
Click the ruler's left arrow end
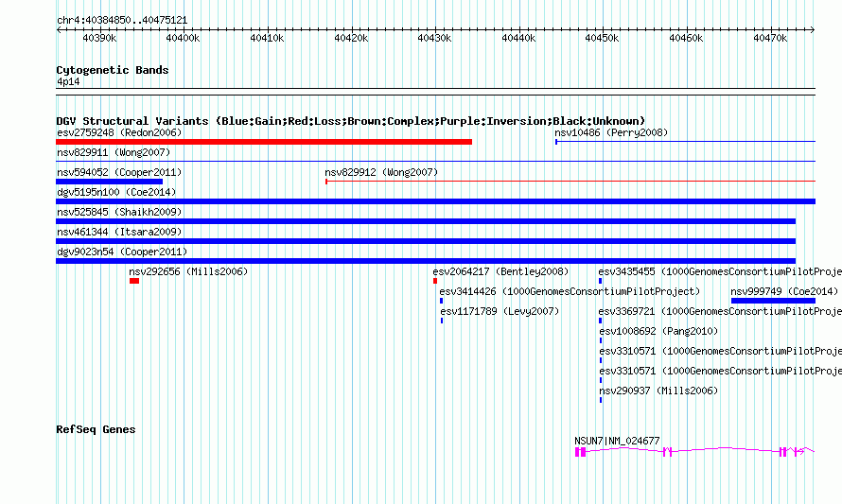(x=59, y=29)
